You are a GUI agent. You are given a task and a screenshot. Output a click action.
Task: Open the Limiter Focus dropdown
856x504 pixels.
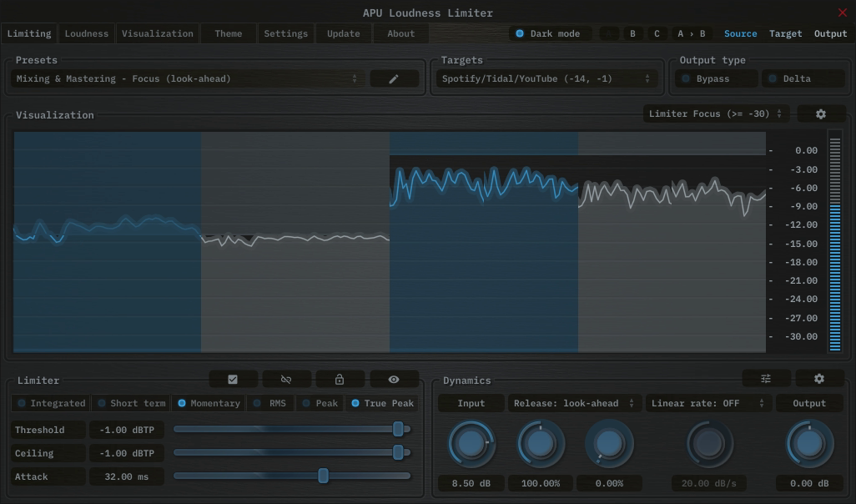(x=713, y=113)
